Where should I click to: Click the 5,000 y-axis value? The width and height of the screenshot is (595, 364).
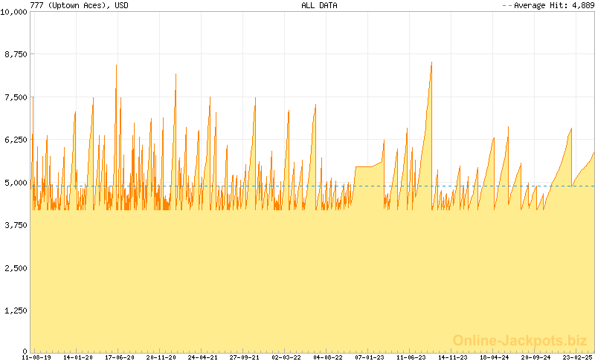[x=16, y=183]
